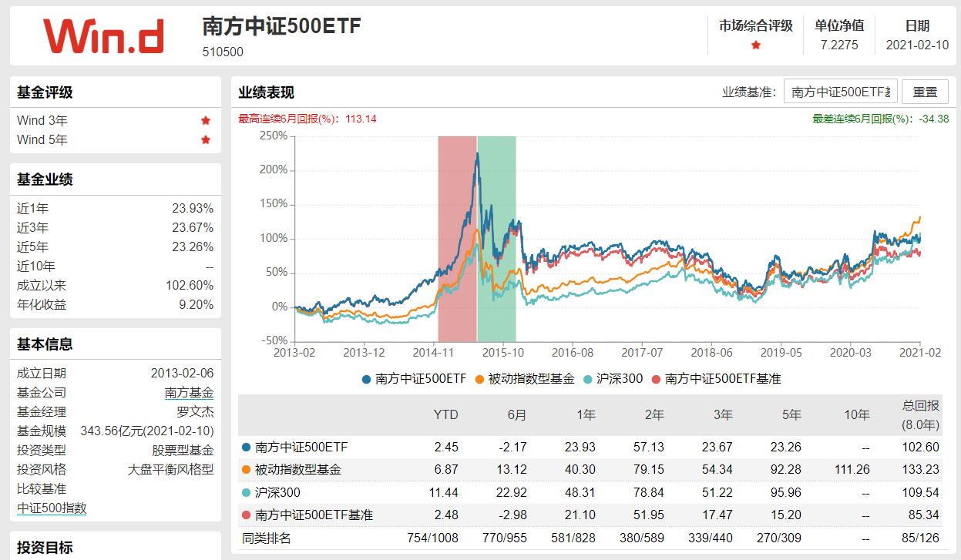Click the fund manager name 罗文杰
Image resolution: width=961 pixels, height=560 pixels.
tap(196, 412)
